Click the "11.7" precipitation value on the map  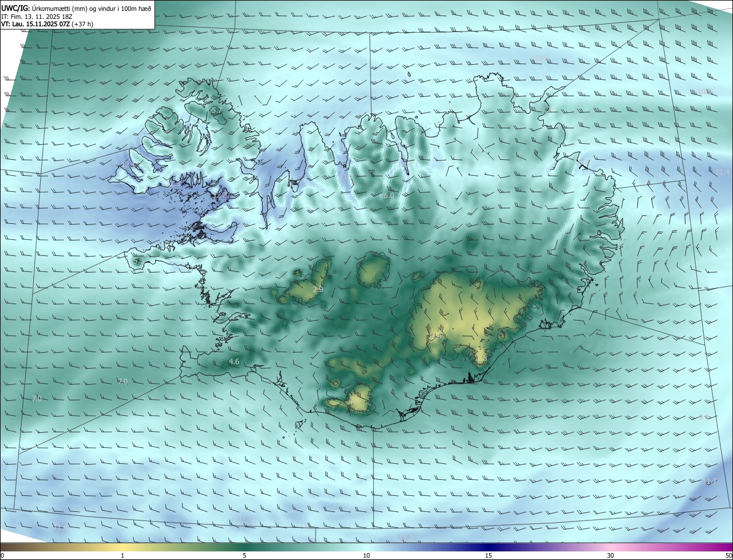(709, 481)
